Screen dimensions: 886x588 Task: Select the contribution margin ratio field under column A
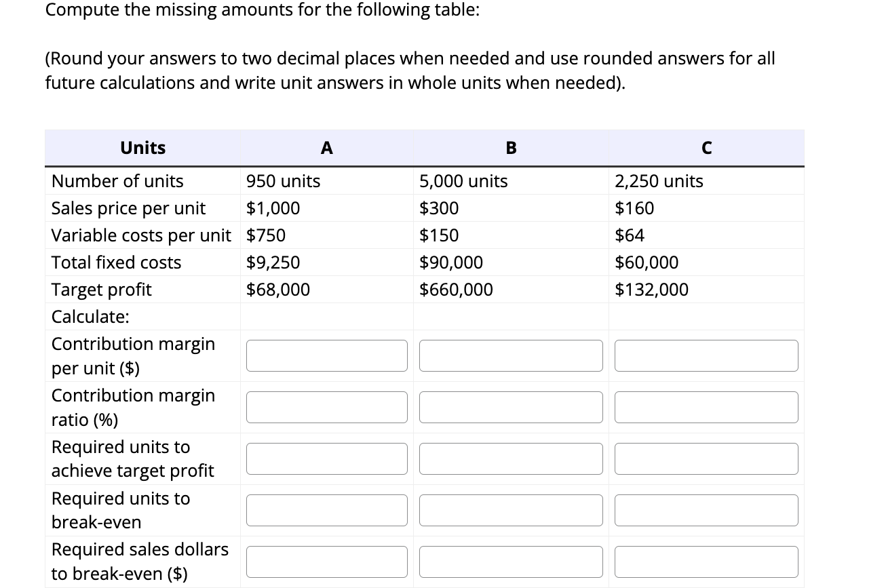coord(327,407)
